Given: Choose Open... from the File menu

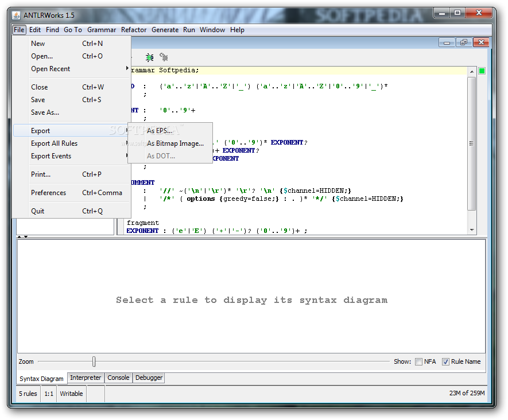Looking at the screenshot, I should tap(71, 56).
